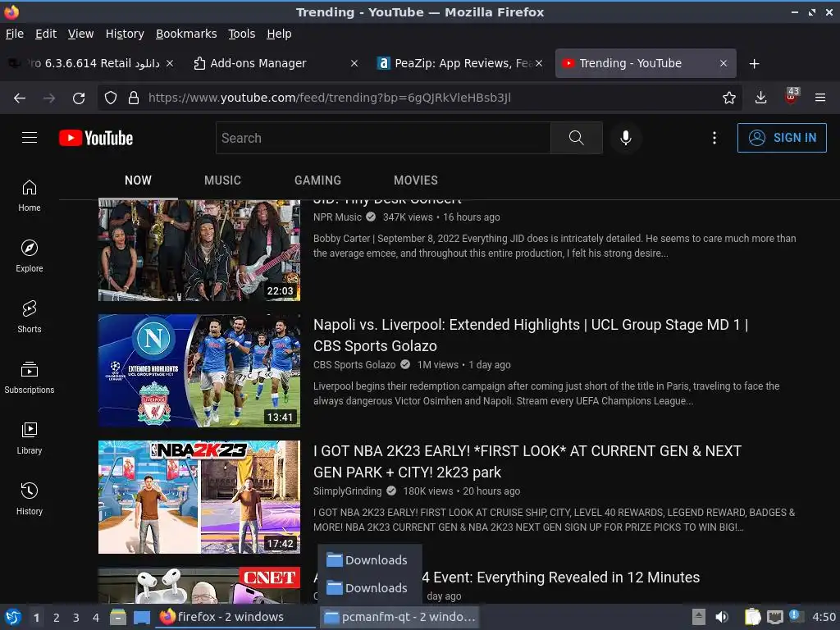This screenshot has height=630, width=840.
Task: Open a new Firefox tab
Action: (x=755, y=64)
